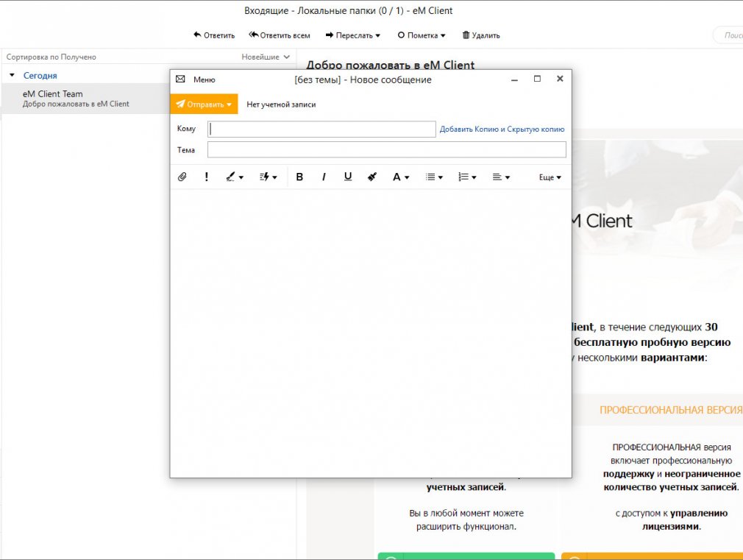The height and width of the screenshot is (560, 743).
Task: Mark message as high importance (exclamation icon)
Action: [x=206, y=177]
